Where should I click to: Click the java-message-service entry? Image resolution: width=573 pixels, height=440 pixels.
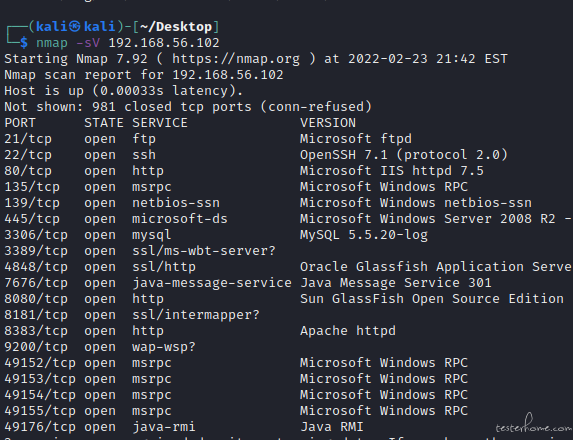point(212,283)
